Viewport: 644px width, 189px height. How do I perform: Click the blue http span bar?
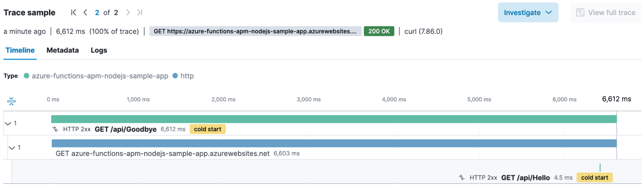point(334,143)
